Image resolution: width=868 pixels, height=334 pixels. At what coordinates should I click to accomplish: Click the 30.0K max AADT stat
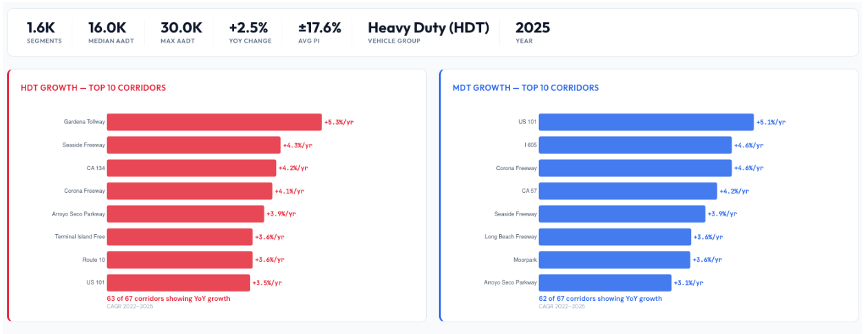pyautogui.click(x=181, y=28)
